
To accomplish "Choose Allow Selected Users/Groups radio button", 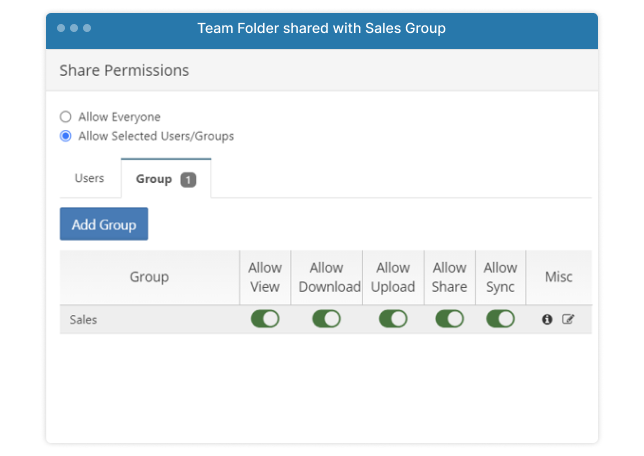I will [65, 136].
